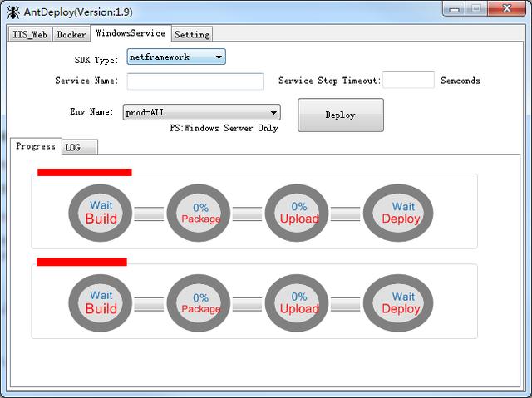Viewport: 532px width, 398px height.
Task: Select the WindowsService tab
Action: [131, 33]
